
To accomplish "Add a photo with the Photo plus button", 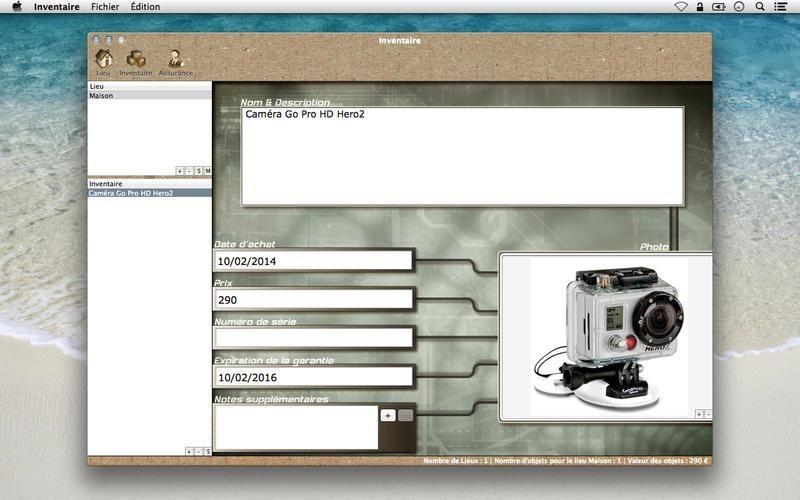I will [699, 414].
